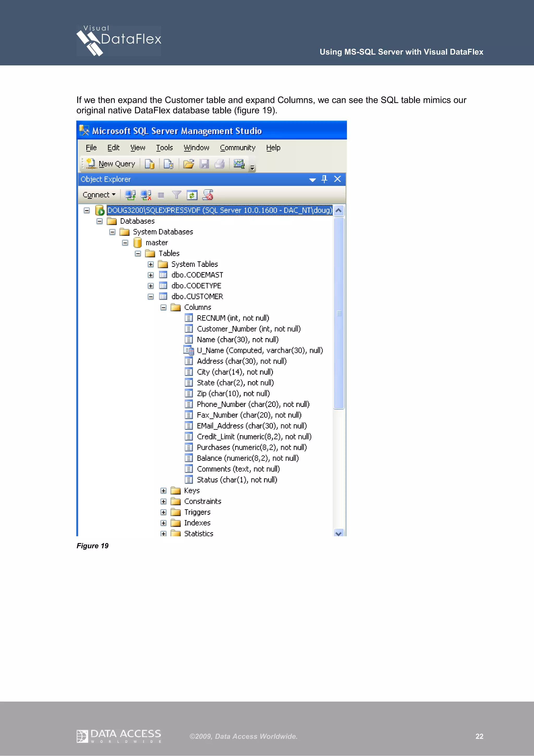Collapse the DOUG3200\SQLEXPRESSVDF server node

[87, 211]
